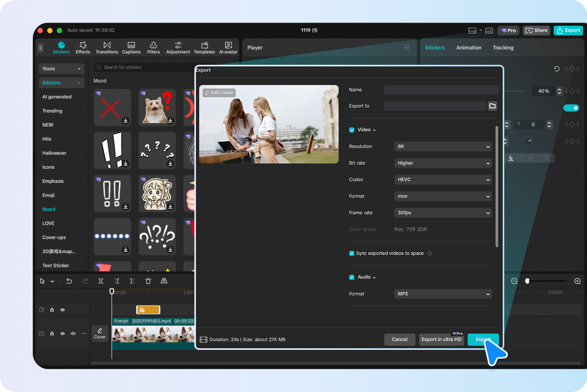Open the Effects panel
This screenshot has width=587, height=392.
(x=83, y=47)
